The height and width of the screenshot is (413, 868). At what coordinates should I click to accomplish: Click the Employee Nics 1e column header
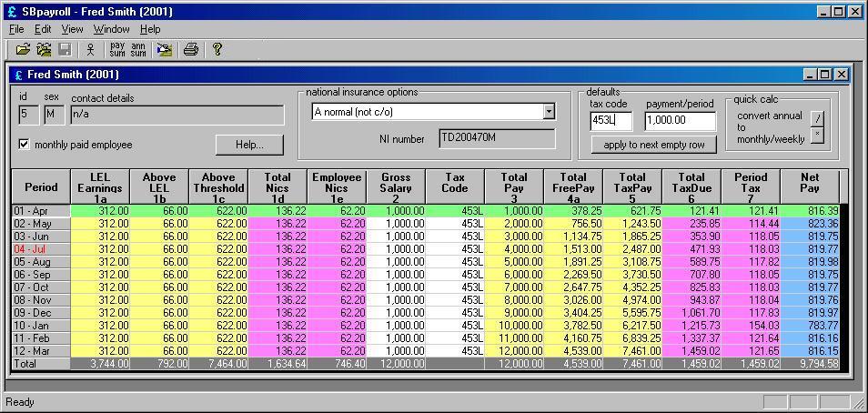pos(337,187)
